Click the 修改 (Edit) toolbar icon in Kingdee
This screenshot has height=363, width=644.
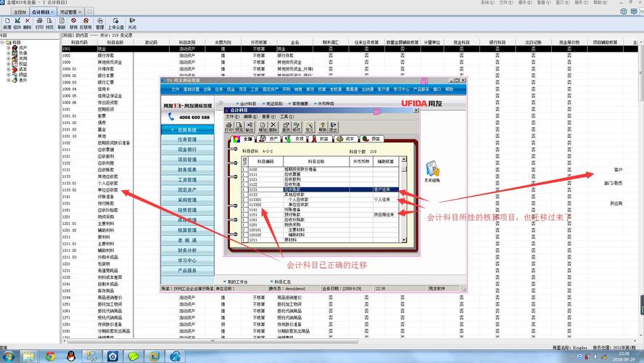pos(17,23)
